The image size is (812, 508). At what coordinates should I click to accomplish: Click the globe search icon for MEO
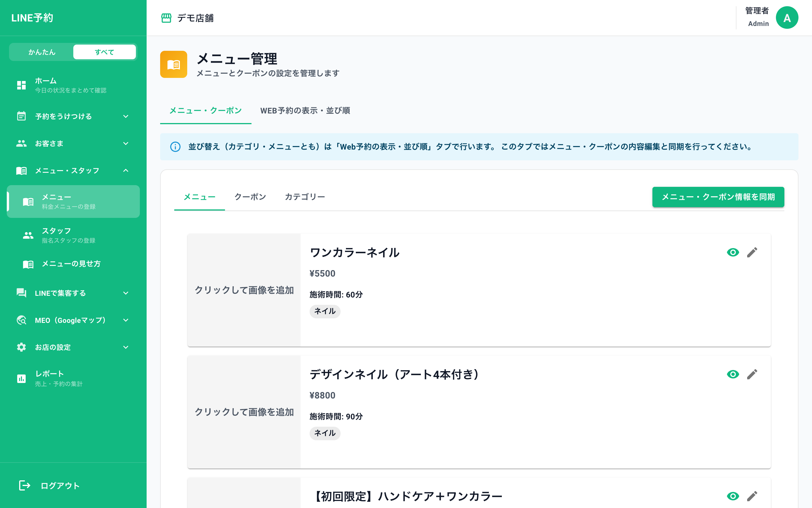(x=21, y=320)
